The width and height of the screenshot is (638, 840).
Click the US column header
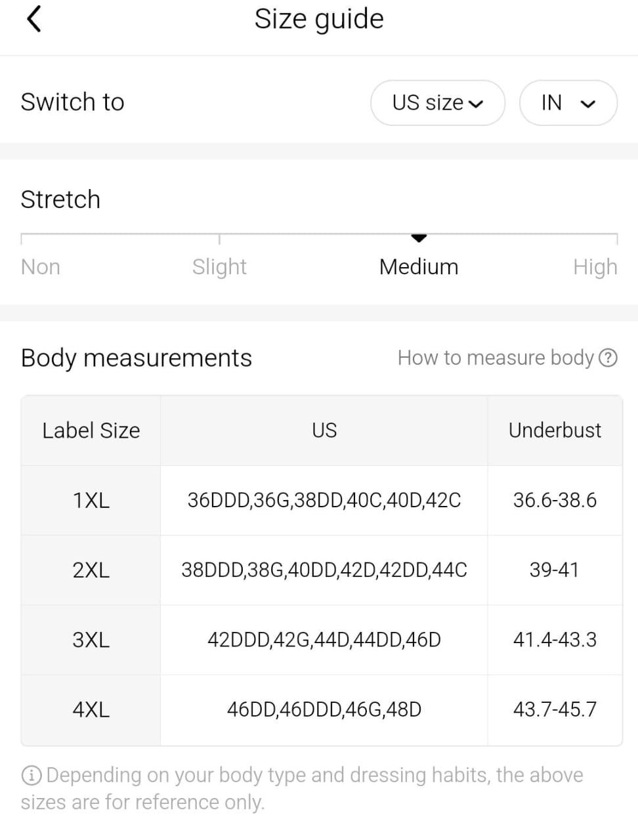[324, 430]
